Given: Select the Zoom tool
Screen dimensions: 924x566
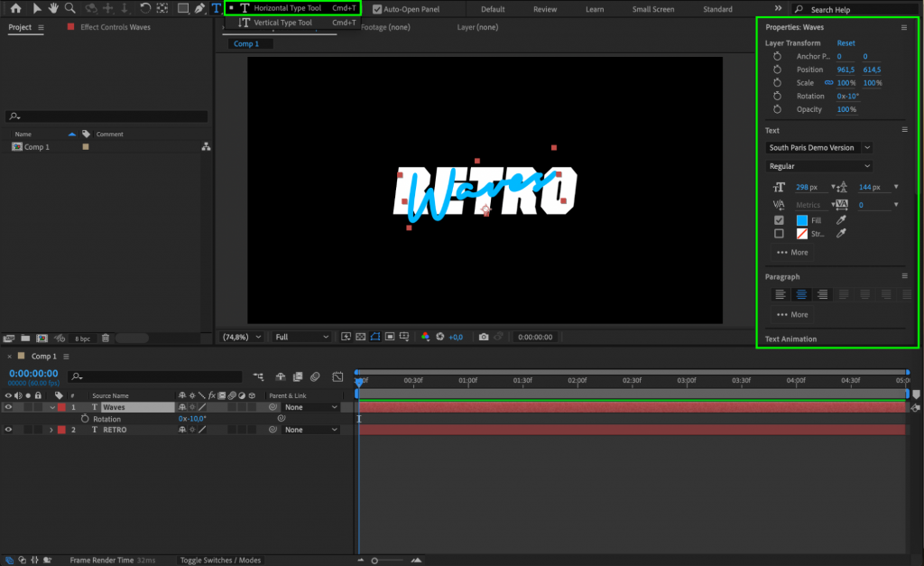Looking at the screenshot, I should click(70, 7).
